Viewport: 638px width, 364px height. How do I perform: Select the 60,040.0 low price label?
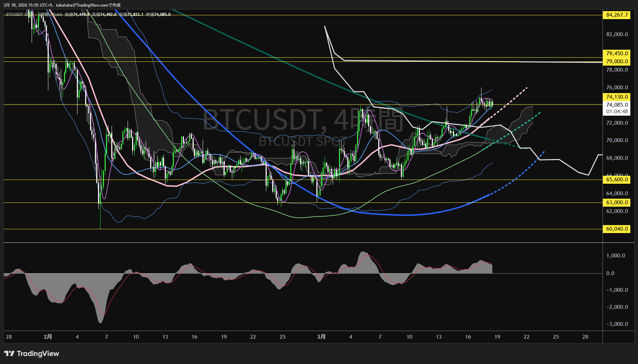[x=617, y=229]
